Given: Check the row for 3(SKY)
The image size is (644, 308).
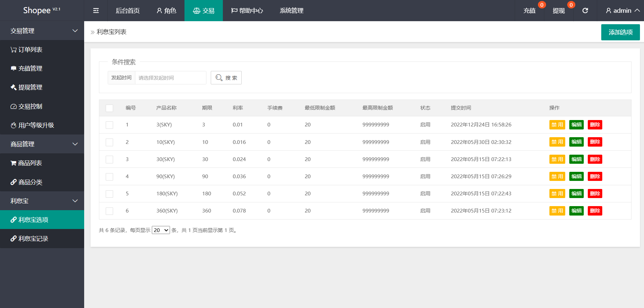Looking at the screenshot, I should point(109,125).
